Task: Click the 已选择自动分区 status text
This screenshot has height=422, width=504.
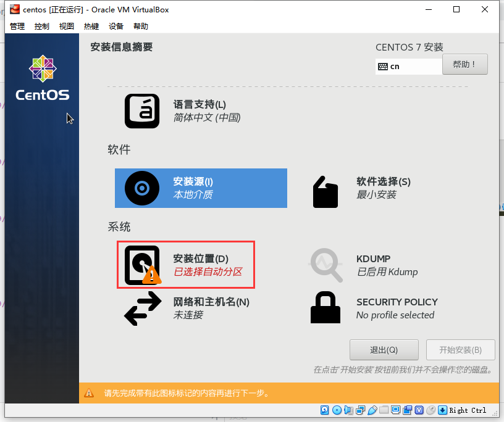Action: click(208, 271)
